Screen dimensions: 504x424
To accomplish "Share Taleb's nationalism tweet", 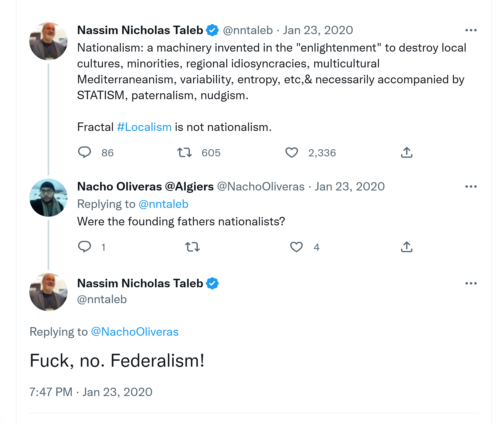I will point(407,152).
